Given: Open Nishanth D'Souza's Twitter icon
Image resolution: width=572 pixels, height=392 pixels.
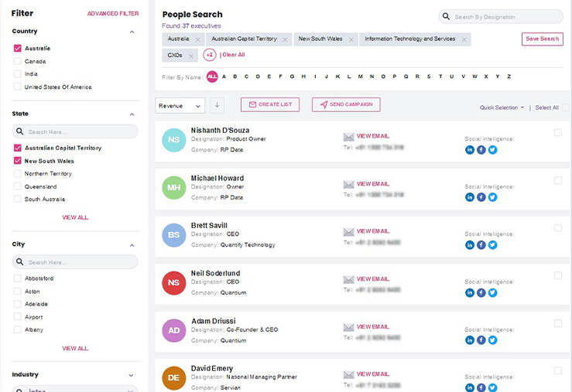Looking at the screenshot, I should click(492, 150).
